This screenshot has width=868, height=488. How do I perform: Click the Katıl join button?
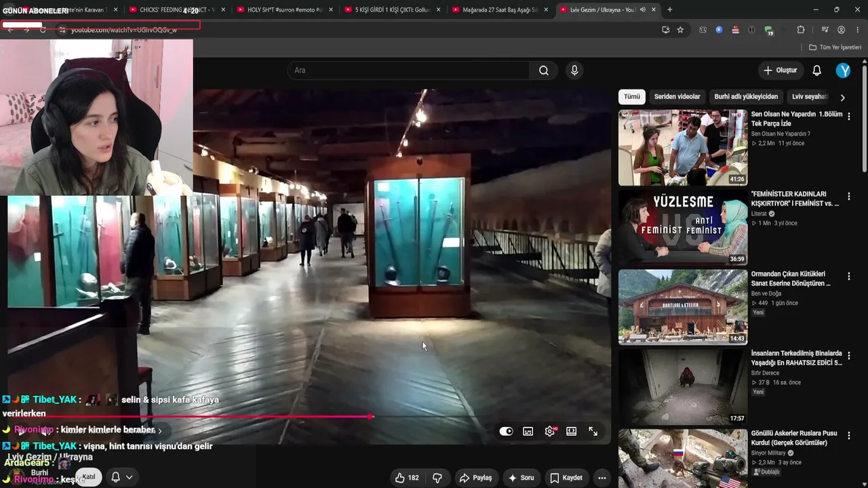click(88, 477)
